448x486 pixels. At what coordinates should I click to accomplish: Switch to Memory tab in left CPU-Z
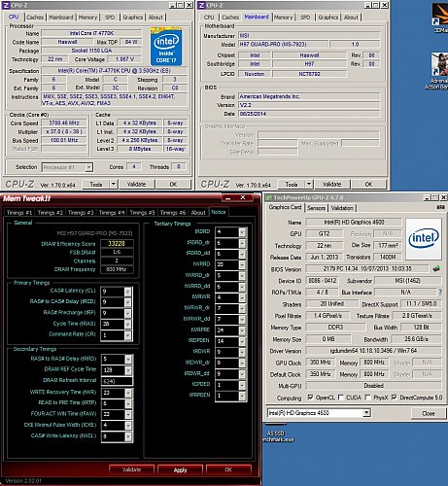point(87,17)
